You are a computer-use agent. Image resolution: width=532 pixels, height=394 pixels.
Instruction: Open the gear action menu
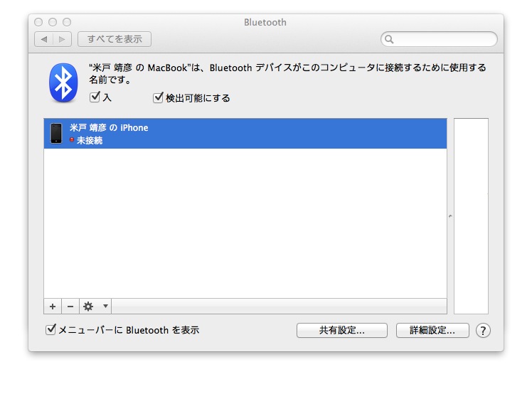click(x=95, y=307)
